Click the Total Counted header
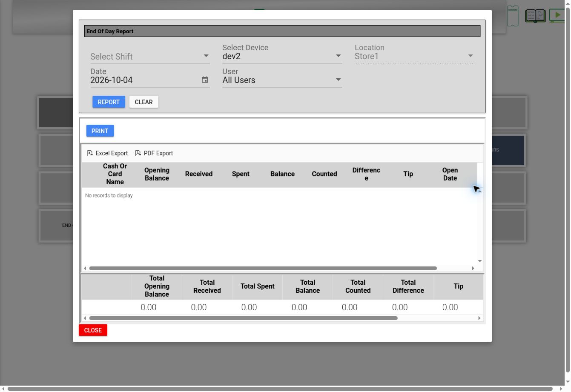 click(x=358, y=286)
